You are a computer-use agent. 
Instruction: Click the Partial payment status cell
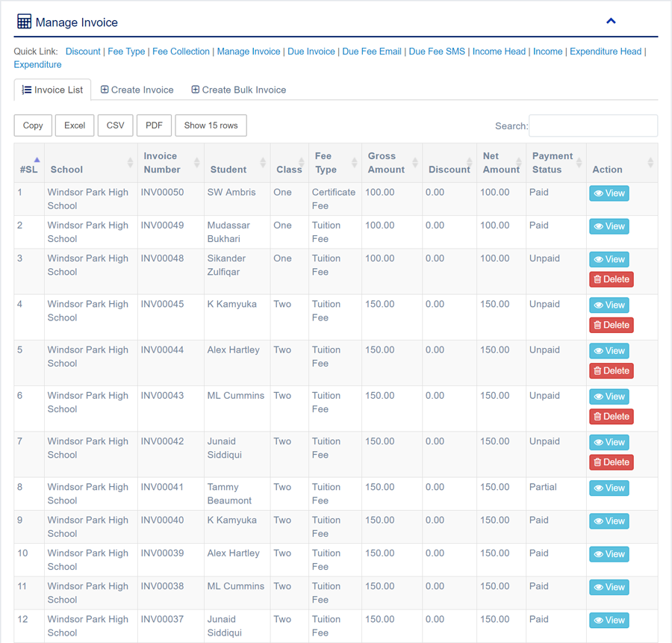point(556,494)
